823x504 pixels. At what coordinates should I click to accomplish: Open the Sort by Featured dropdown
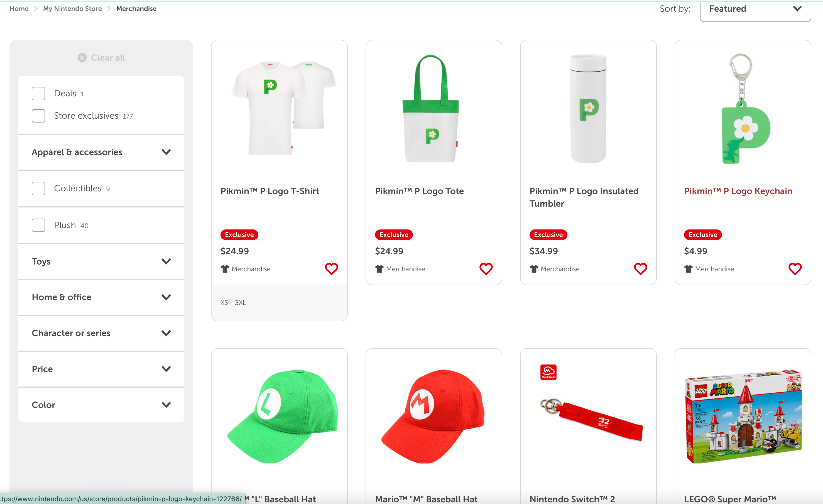pyautogui.click(x=755, y=9)
